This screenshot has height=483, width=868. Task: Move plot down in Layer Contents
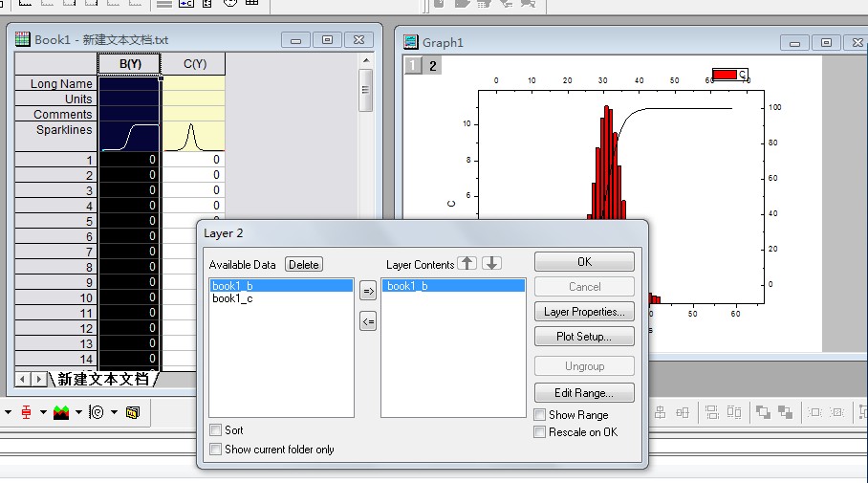pos(491,263)
